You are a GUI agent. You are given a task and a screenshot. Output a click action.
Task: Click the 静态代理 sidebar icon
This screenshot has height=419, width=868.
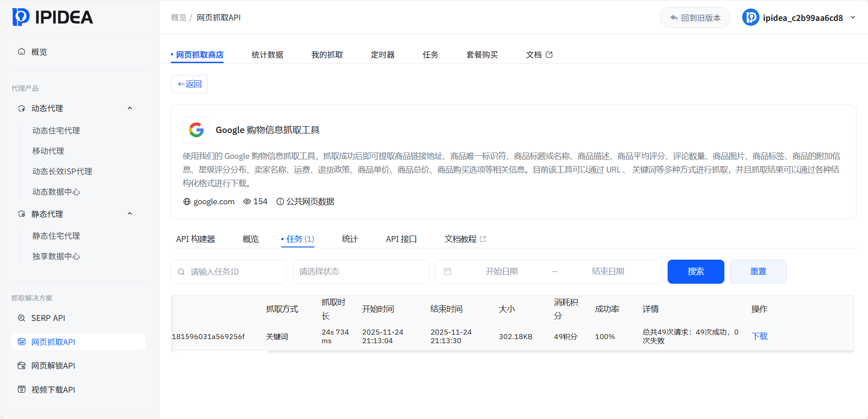[x=21, y=214]
